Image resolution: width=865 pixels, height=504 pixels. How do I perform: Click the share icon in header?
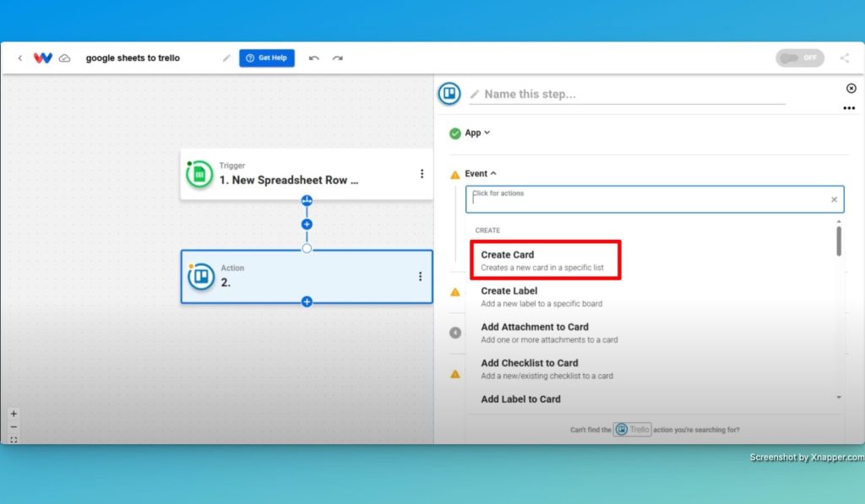tap(844, 58)
